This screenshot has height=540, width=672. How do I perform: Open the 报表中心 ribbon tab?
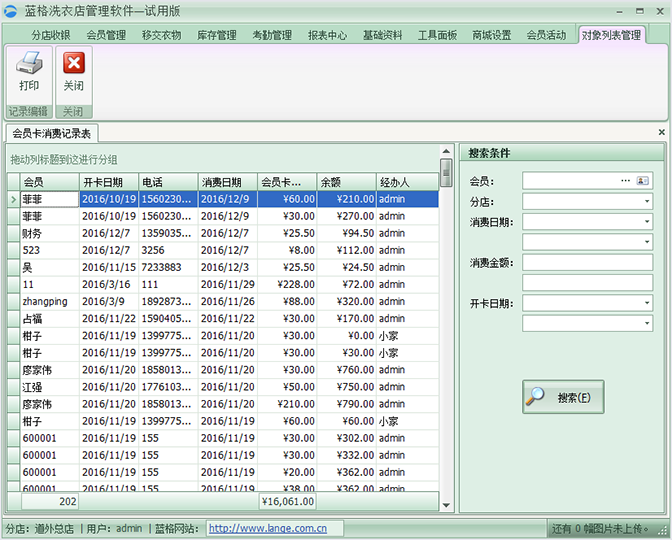click(327, 35)
